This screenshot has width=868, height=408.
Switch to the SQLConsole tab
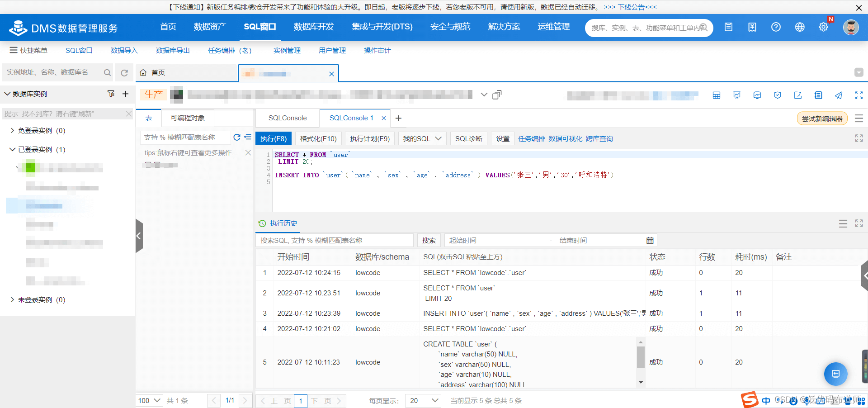pos(288,118)
